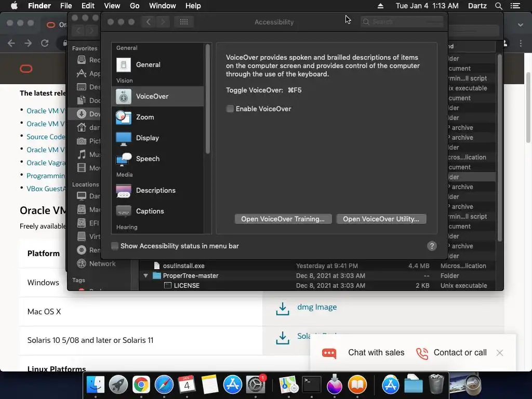Select Captions in the Accessibility sidebar

click(158, 211)
